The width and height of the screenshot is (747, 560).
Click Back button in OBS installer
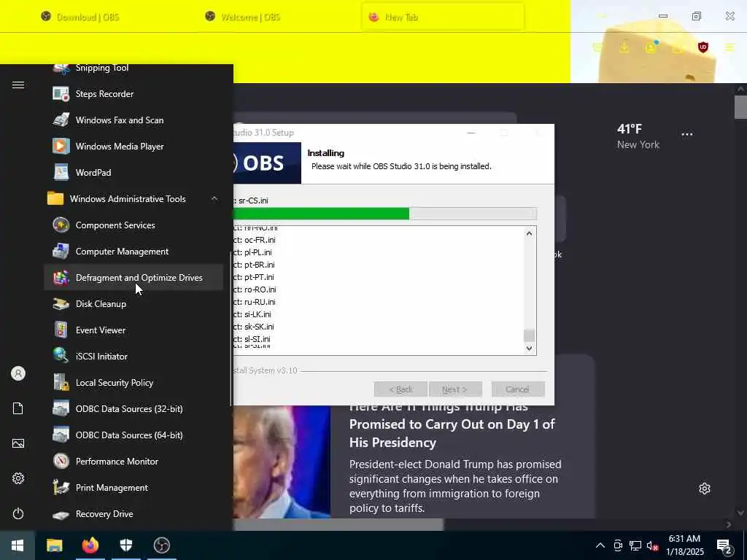pos(400,389)
